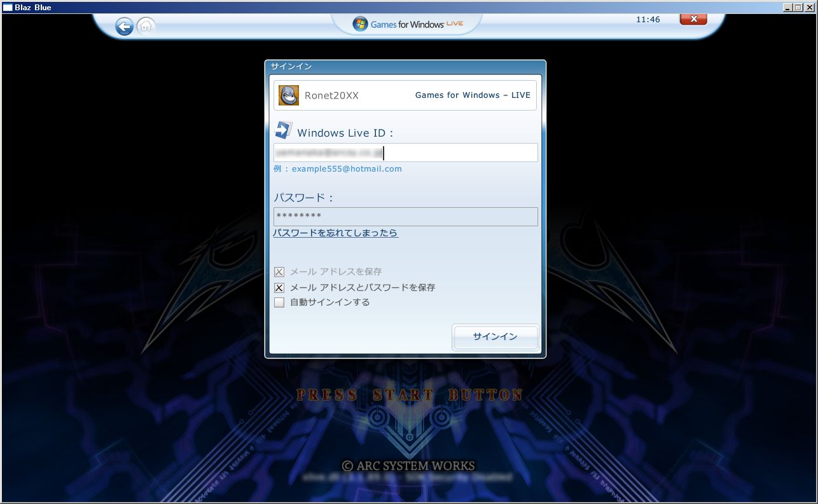
Task: Focus the Windows Live ID email field
Action: pyautogui.click(x=406, y=153)
